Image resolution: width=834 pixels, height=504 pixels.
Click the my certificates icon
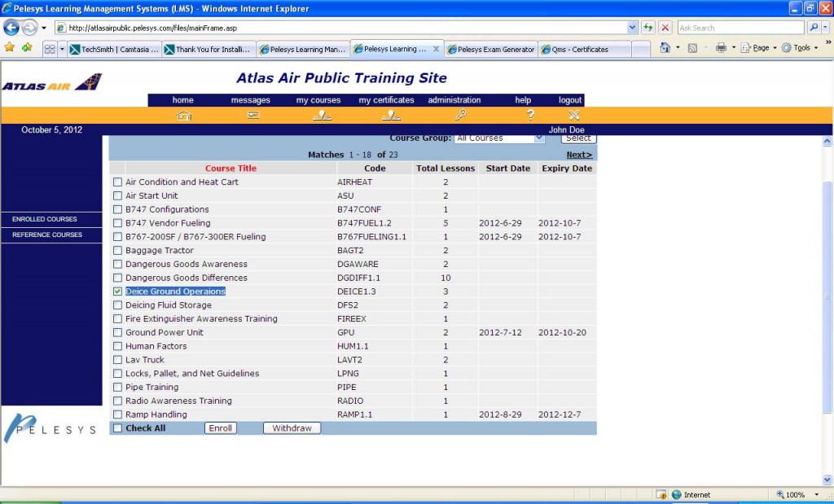[390, 115]
